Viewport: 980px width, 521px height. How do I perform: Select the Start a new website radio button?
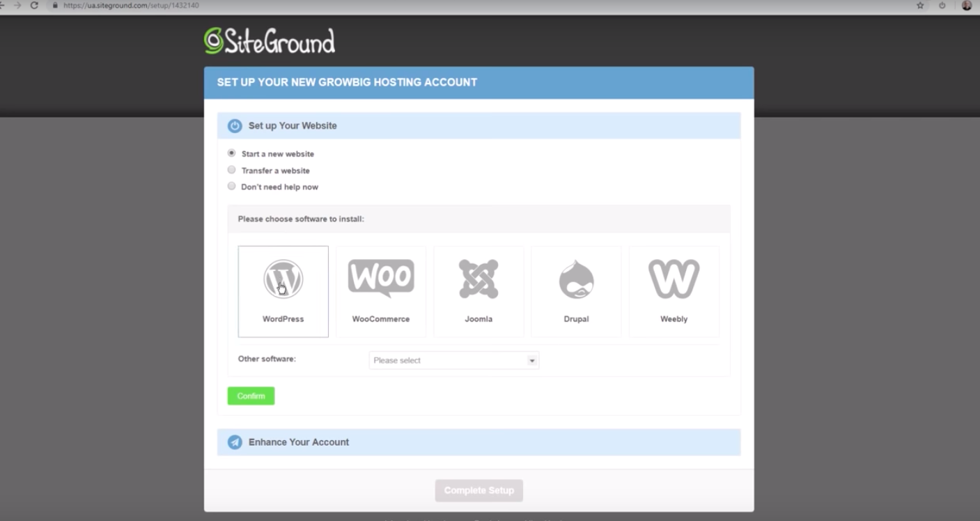pos(232,153)
